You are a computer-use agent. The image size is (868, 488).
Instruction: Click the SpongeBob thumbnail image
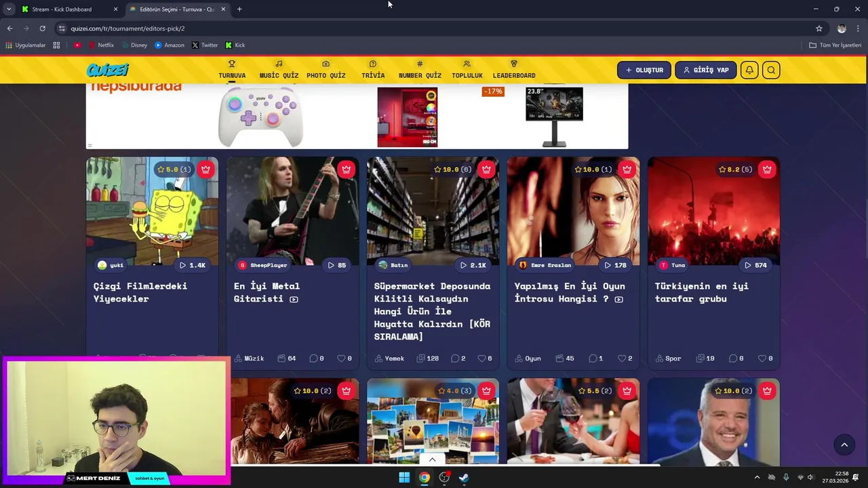pyautogui.click(x=152, y=211)
